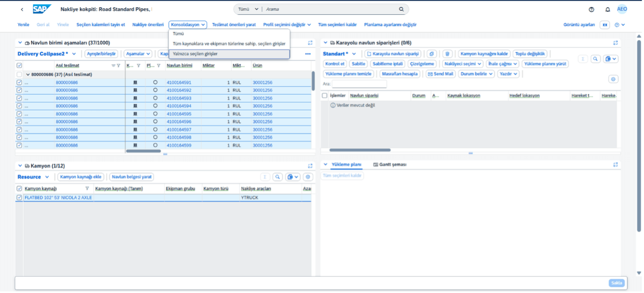644x293 pixels.
Task: Click the copy icon next to Karayolu navlun siparişi
Action: pyautogui.click(x=432, y=54)
